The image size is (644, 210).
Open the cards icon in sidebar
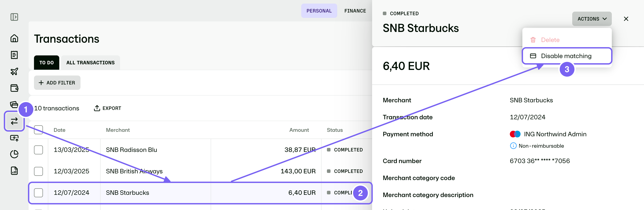tap(14, 105)
